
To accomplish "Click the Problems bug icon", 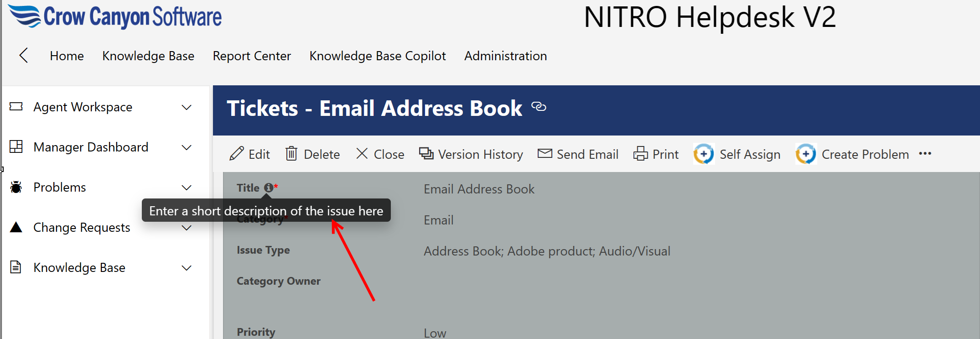I will [x=16, y=187].
